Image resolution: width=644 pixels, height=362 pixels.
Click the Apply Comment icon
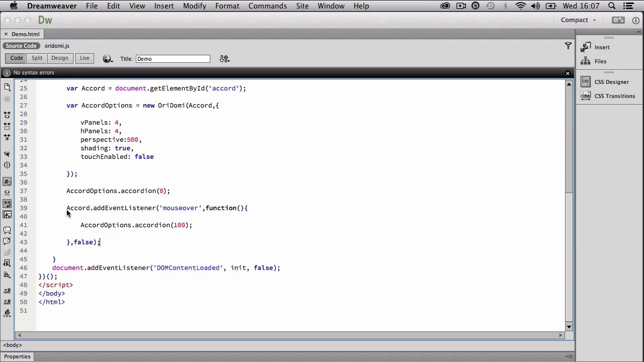7,231
